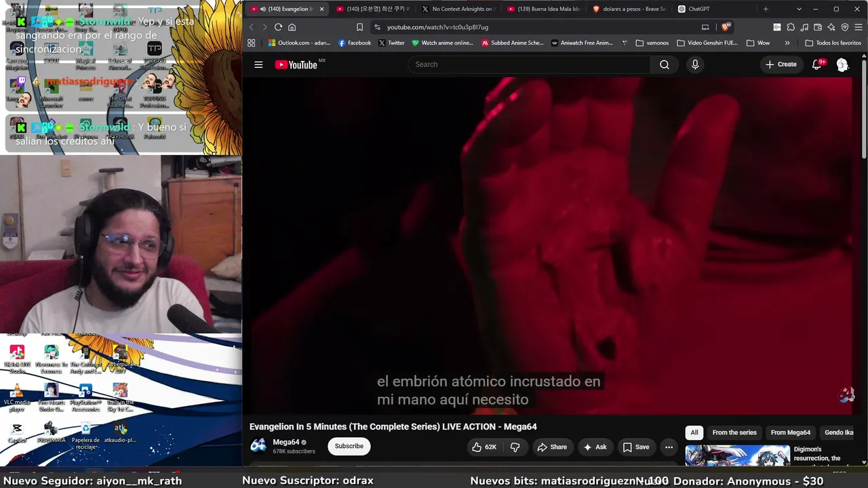868x488 pixels.
Task: Bookmark this page in the address bar
Action: click(x=359, y=27)
